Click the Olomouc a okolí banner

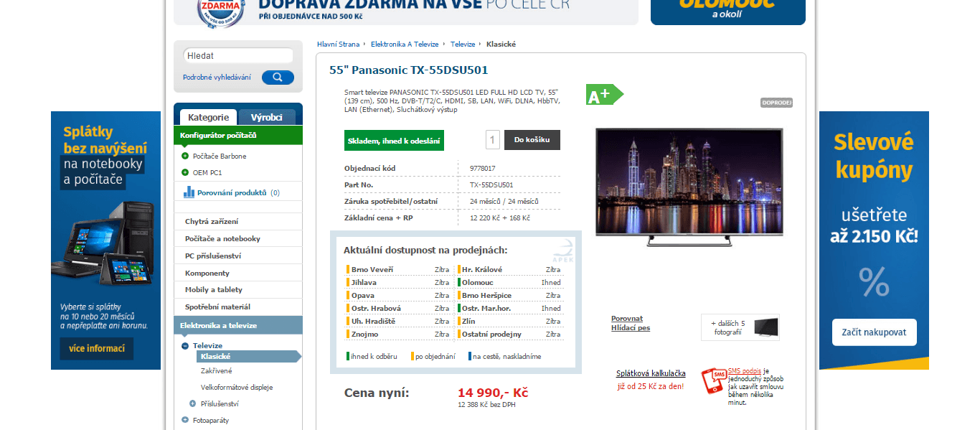tap(728, 12)
